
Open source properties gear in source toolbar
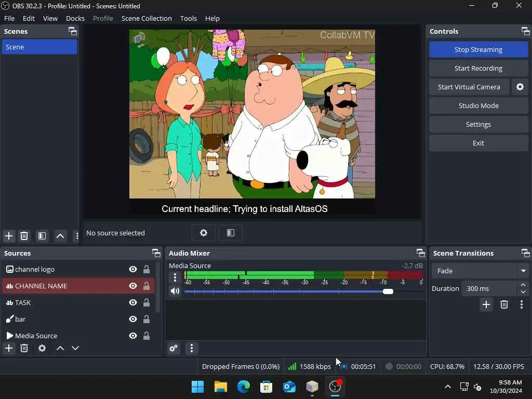pos(203,233)
